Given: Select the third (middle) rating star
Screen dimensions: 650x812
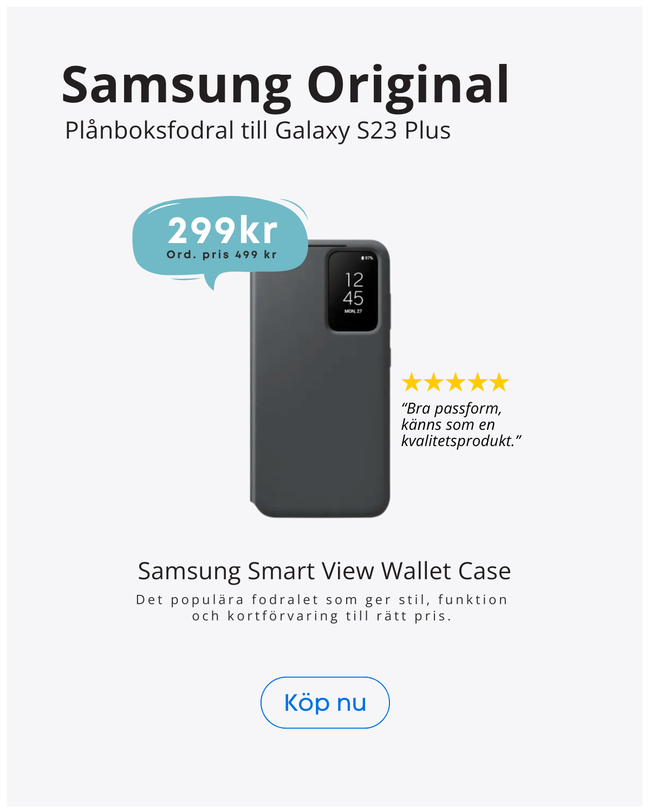Looking at the screenshot, I should click(455, 383).
